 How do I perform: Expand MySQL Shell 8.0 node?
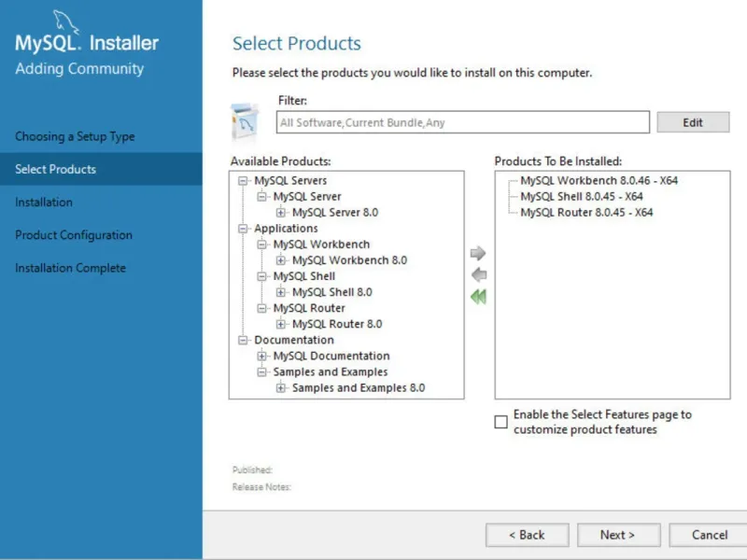281,292
